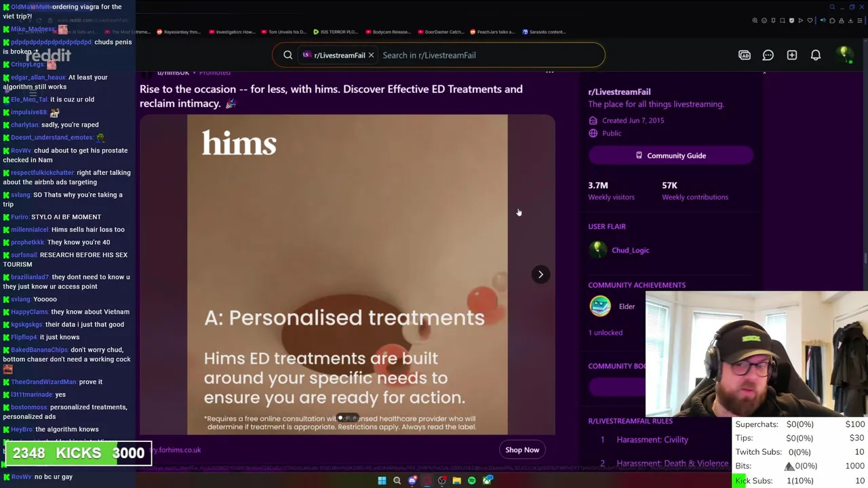The width and height of the screenshot is (868, 488).
Task: Open the 'Bodycam Release...' bookmark
Action: [x=388, y=32]
